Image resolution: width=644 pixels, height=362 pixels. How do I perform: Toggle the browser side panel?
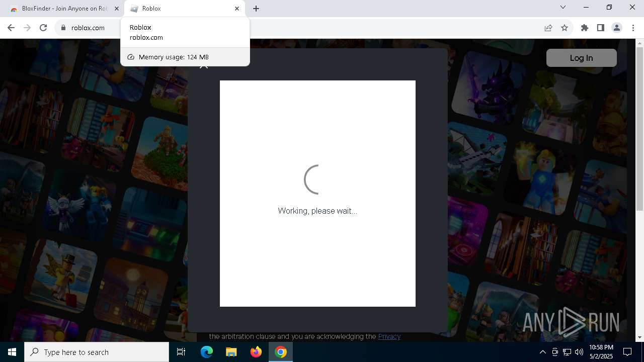coord(601,28)
